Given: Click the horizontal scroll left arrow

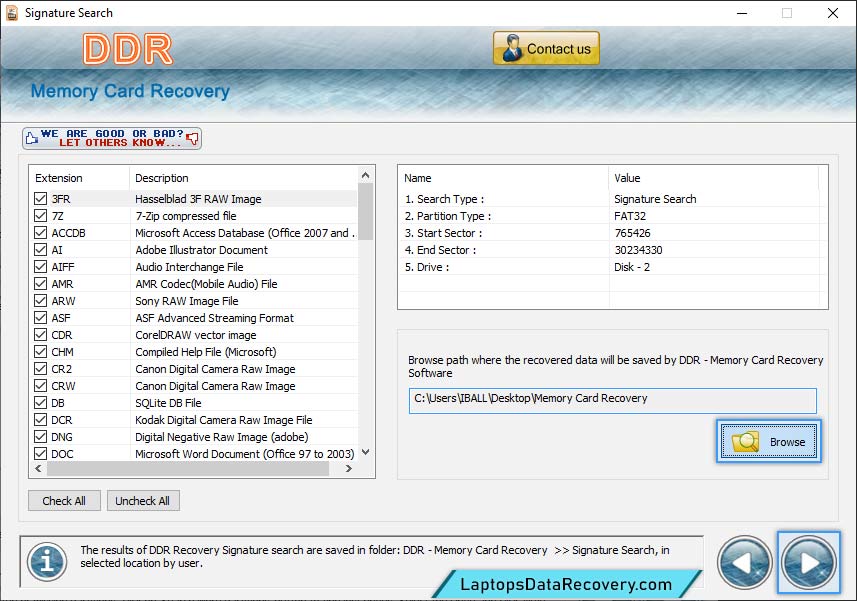Looking at the screenshot, I should coord(38,468).
